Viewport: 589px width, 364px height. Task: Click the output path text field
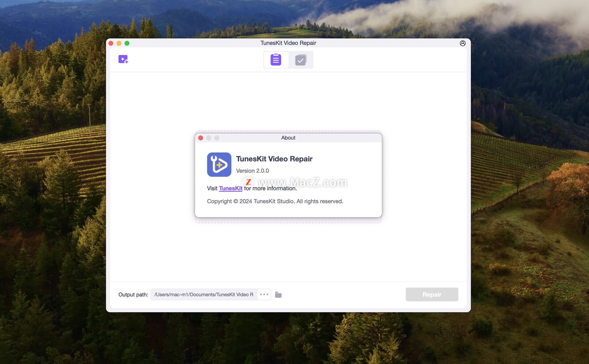coord(204,294)
